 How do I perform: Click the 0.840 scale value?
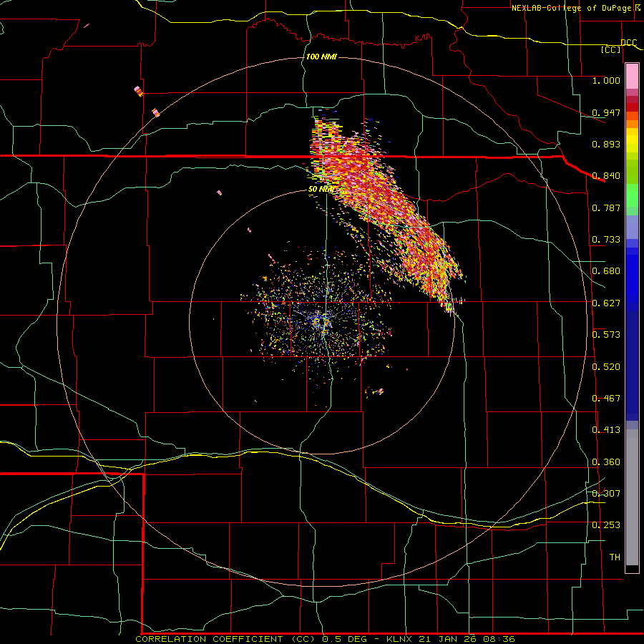606,176
